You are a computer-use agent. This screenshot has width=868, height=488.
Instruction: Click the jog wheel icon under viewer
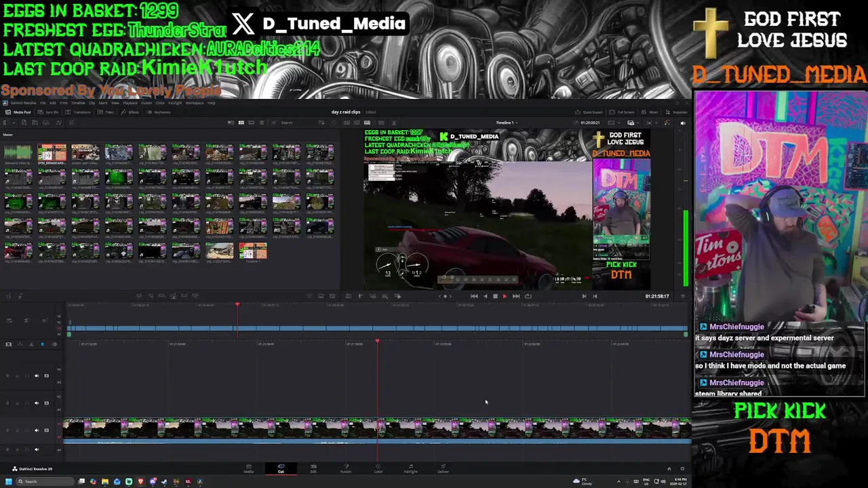point(445,296)
